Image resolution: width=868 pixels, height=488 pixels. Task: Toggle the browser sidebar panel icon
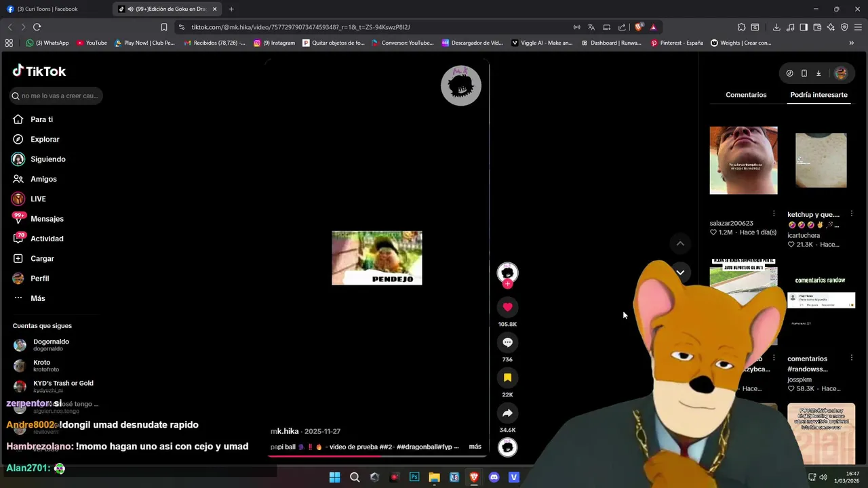[804, 27]
